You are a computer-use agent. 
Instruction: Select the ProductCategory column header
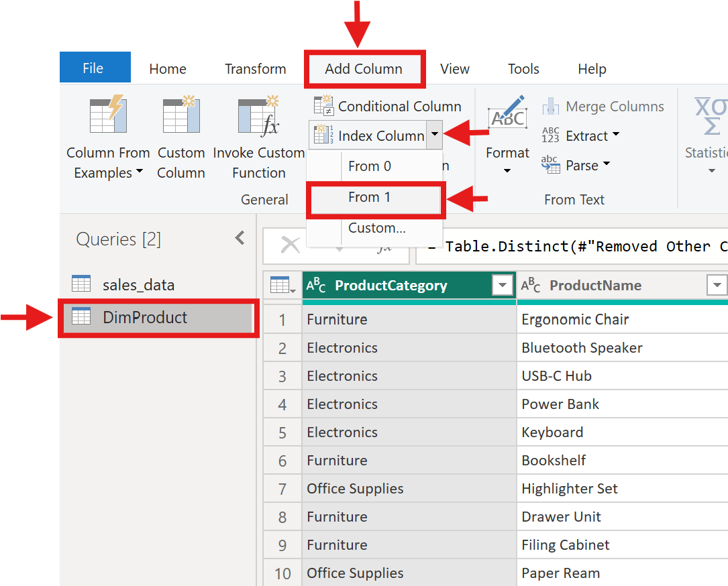(x=409, y=286)
